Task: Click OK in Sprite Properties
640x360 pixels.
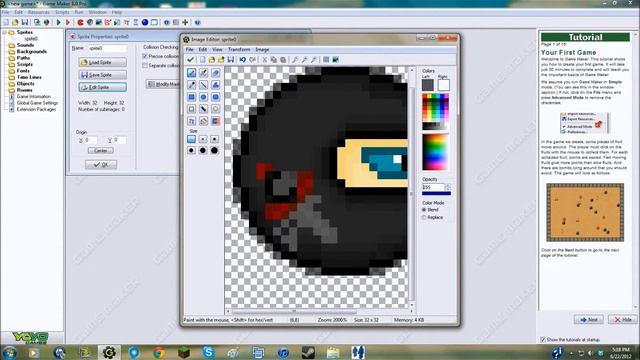Action: point(101,164)
